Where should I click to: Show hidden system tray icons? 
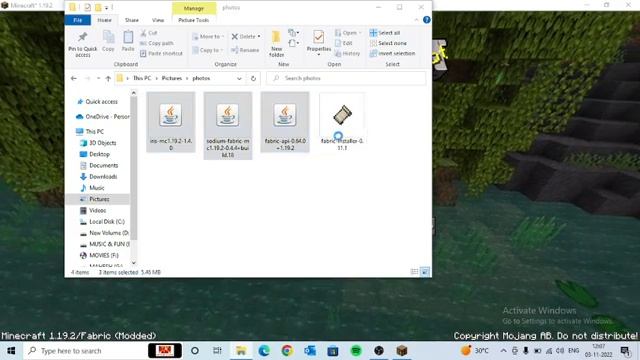click(x=503, y=351)
